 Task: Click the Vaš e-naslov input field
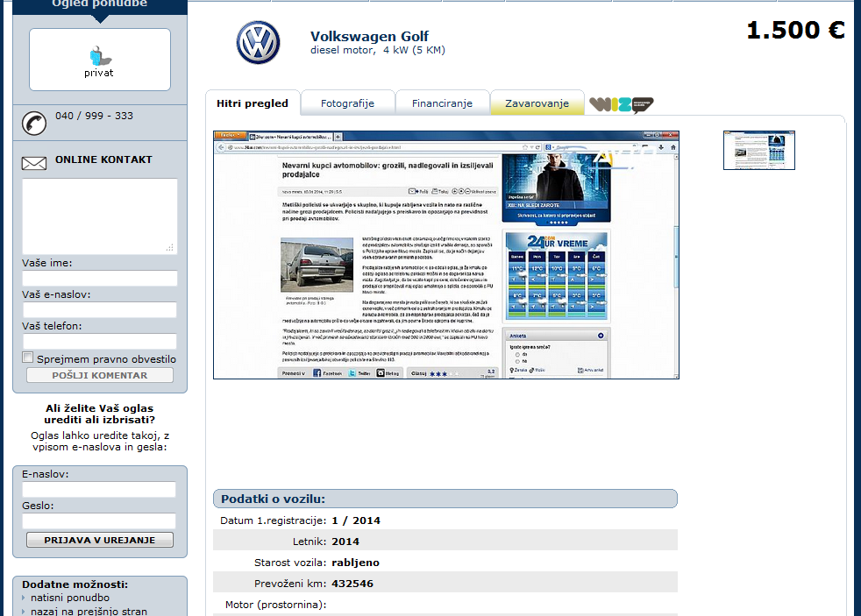(99, 310)
